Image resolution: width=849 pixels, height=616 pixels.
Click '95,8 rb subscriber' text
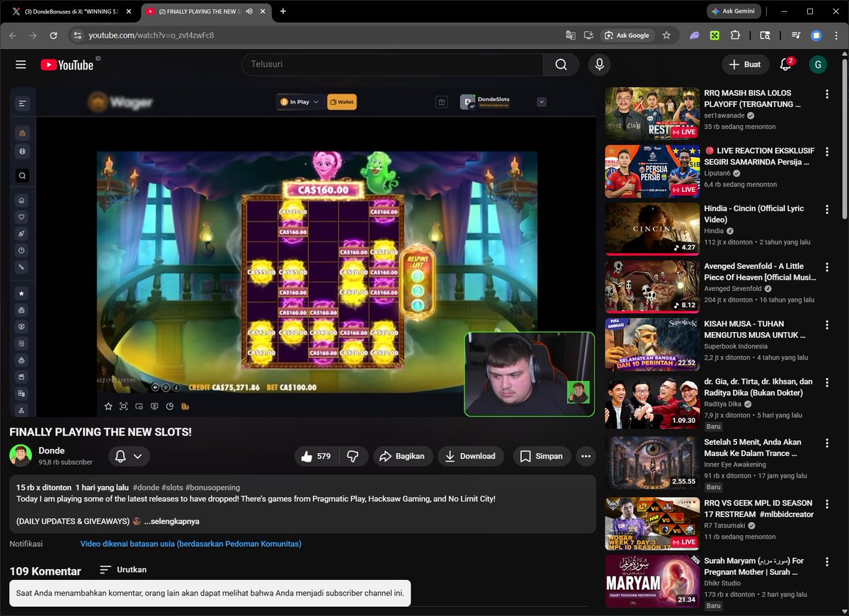click(x=66, y=462)
